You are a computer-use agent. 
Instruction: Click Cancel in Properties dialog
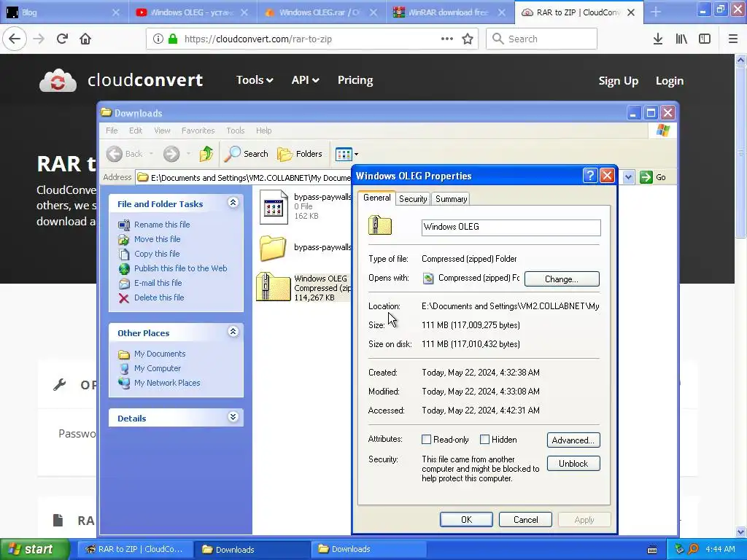click(525, 519)
